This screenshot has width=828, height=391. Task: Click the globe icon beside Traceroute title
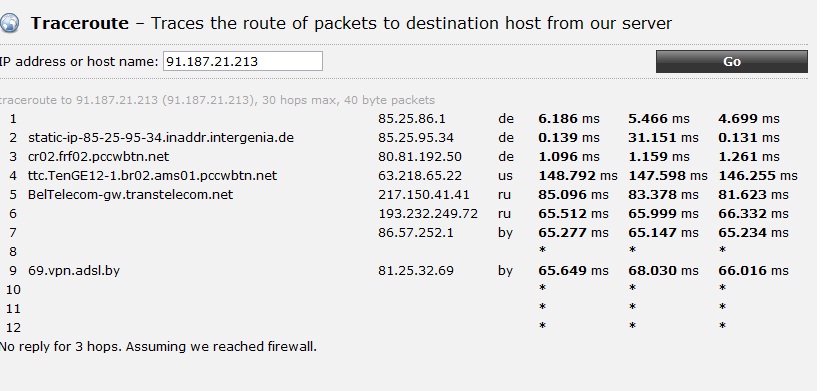pyautogui.click(x=9, y=23)
